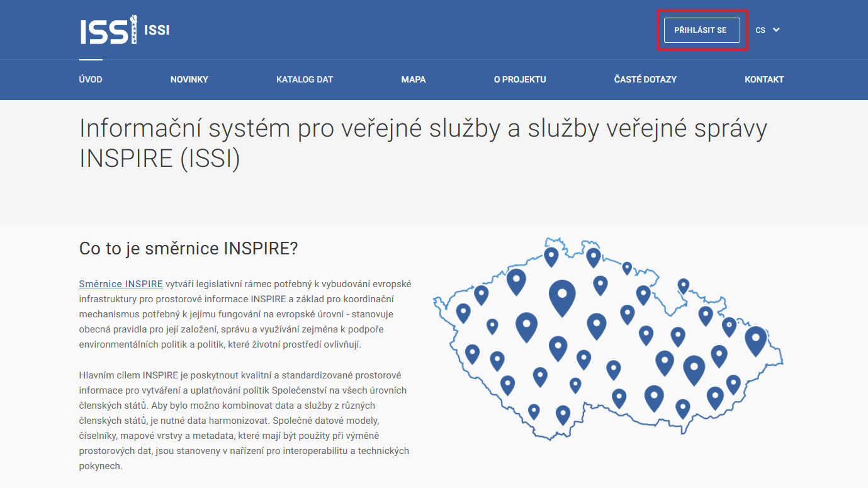Image resolution: width=868 pixels, height=488 pixels.
Task: Navigate to the MAPA section
Action: (414, 79)
